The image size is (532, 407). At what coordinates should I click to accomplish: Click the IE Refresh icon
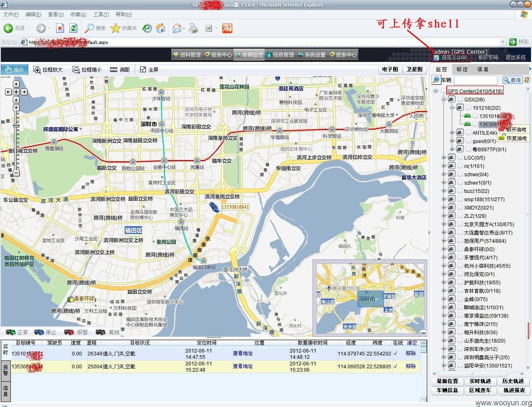coord(73,28)
